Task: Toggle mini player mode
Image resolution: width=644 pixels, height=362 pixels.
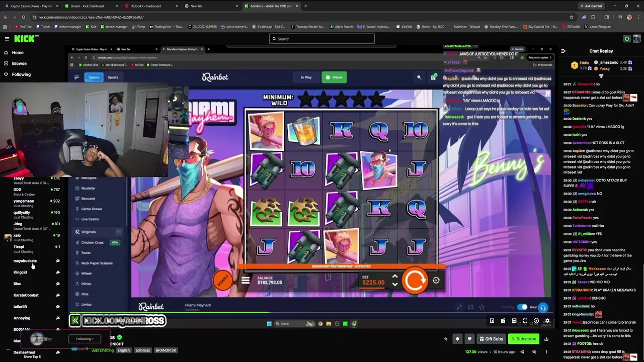Action: (492, 321)
